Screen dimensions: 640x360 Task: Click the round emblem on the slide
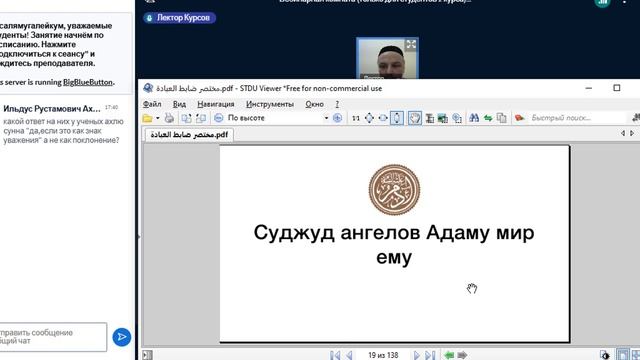pos(394,189)
